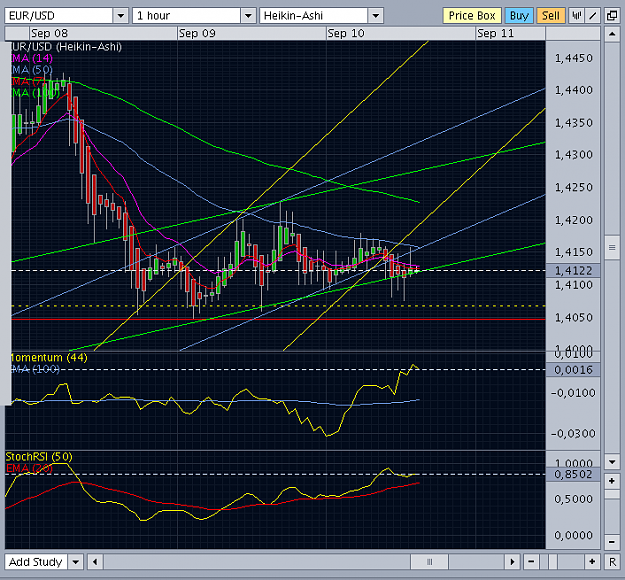
Task: Click the Sell button
Action: (x=550, y=16)
